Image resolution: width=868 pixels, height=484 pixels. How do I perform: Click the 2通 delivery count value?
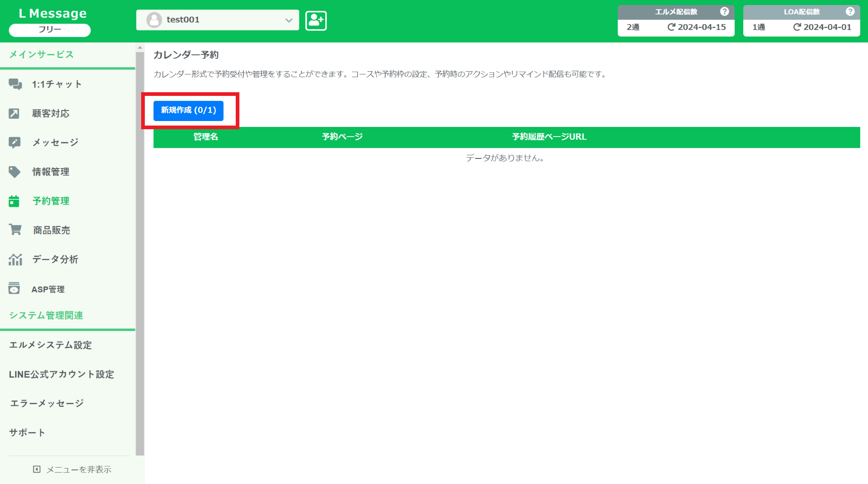[x=633, y=27]
